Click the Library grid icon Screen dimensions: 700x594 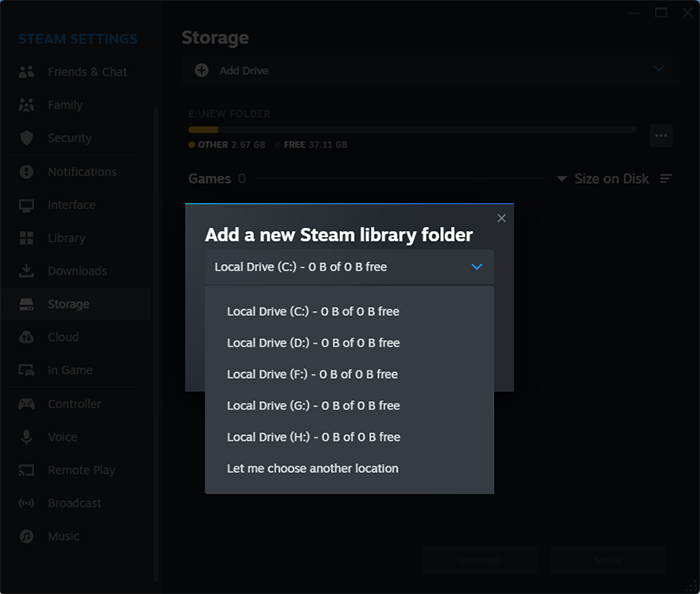[x=26, y=238]
